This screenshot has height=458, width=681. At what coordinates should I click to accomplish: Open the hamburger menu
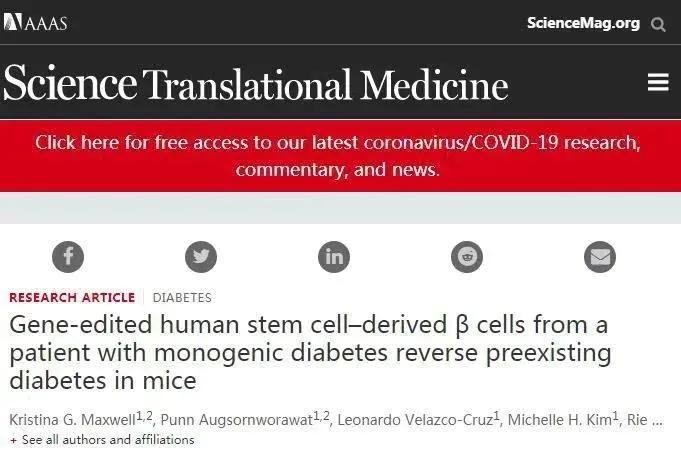pos(658,83)
